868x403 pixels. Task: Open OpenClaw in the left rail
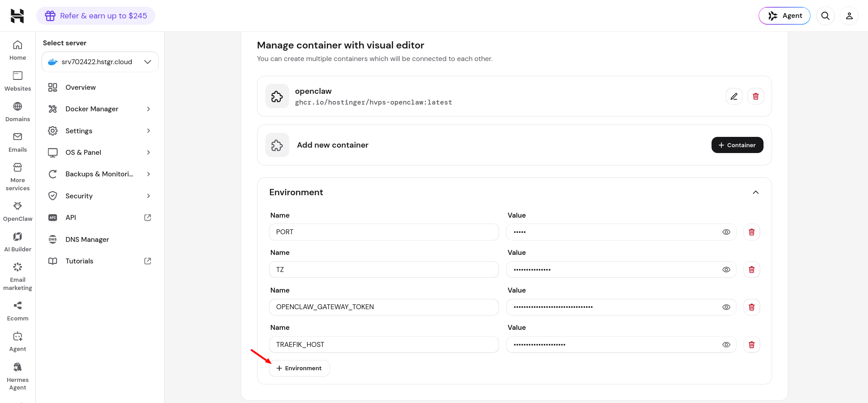pos(17,211)
